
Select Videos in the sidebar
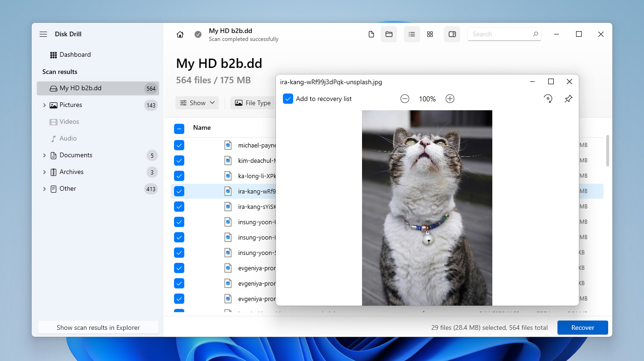point(69,122)
